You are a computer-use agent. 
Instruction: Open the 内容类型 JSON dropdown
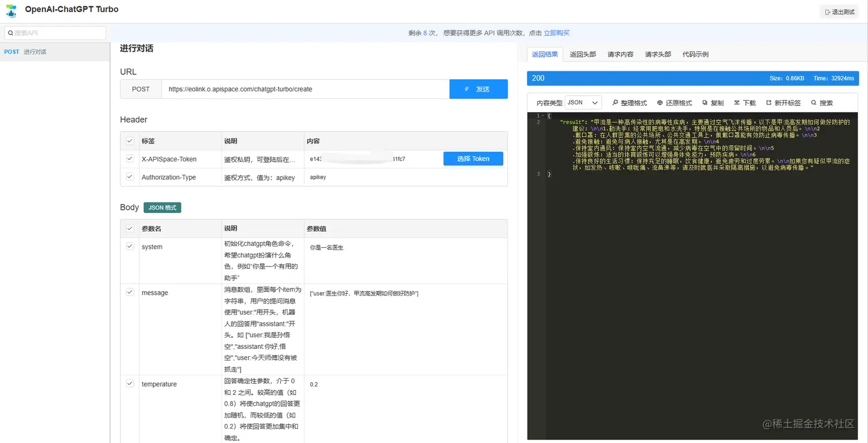tap(583, 103)
